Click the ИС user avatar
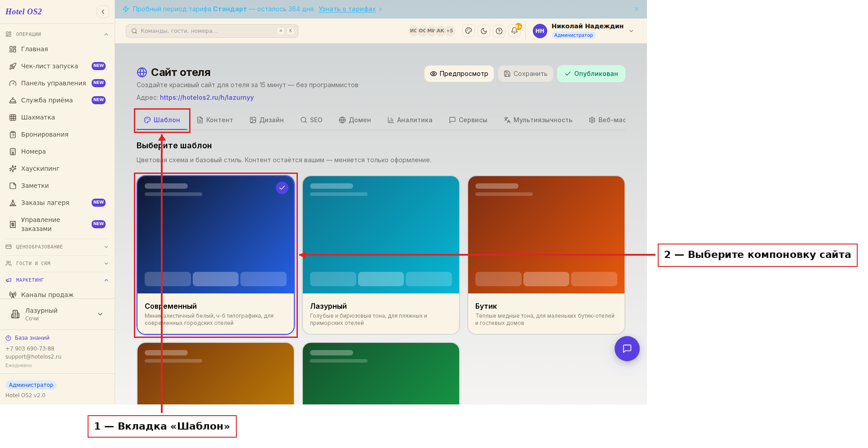868x448 pixels. [413, 31]
